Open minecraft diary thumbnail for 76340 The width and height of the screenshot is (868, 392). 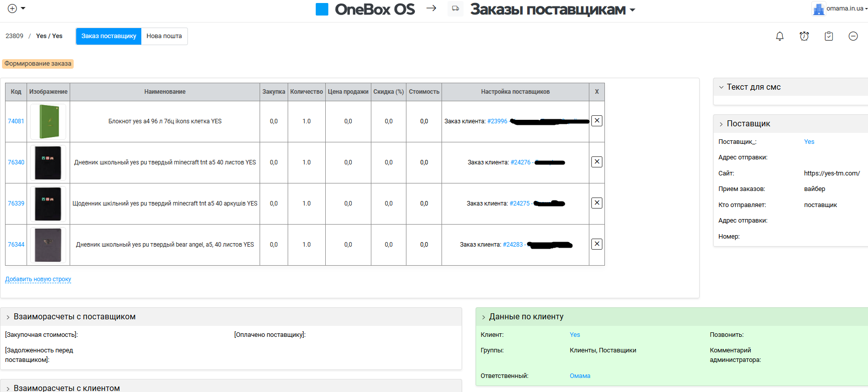coord(48,162)
